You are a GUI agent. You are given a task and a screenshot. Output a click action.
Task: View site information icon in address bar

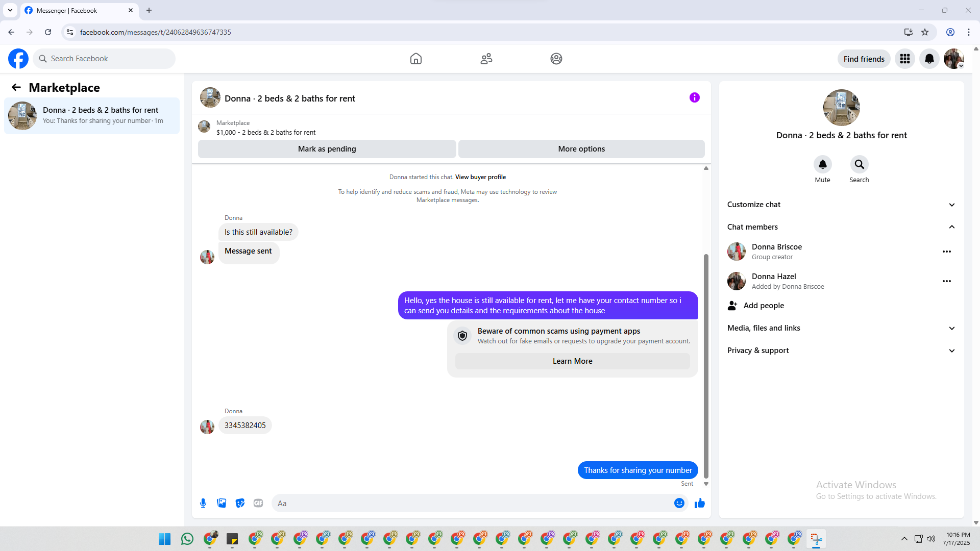(70, 32)
